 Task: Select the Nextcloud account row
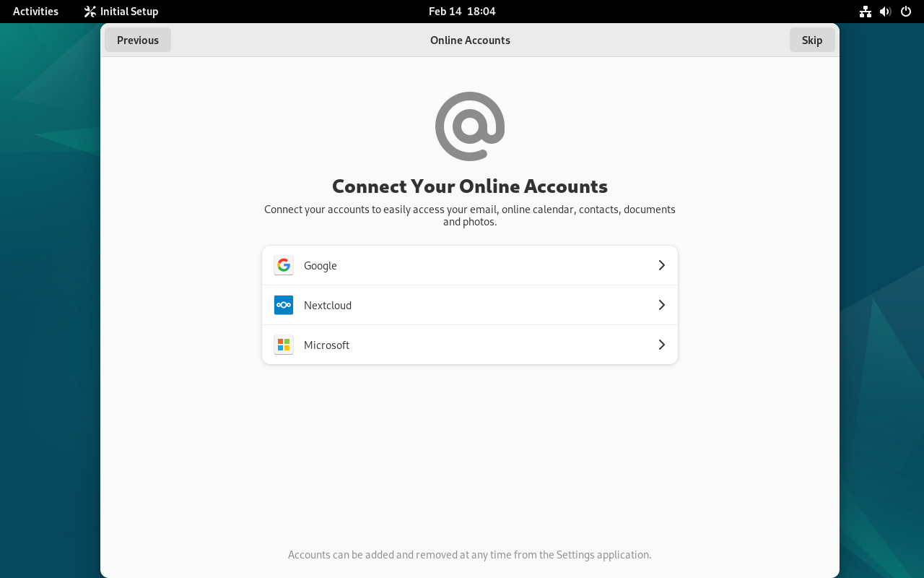[x=469, y=305]
